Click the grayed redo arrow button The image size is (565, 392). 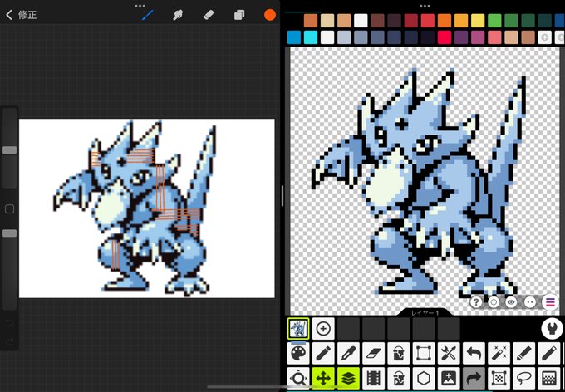[x=474, y=379]
